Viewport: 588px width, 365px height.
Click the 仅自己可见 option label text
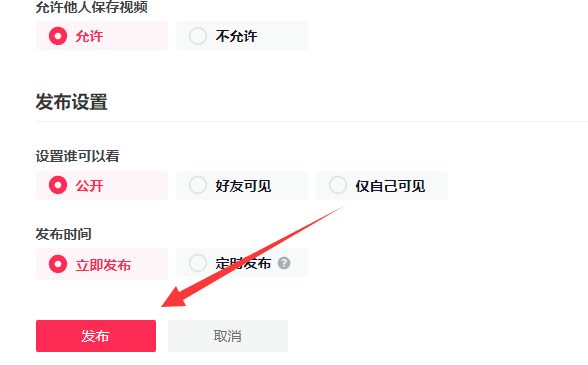[x=390, y=186]
